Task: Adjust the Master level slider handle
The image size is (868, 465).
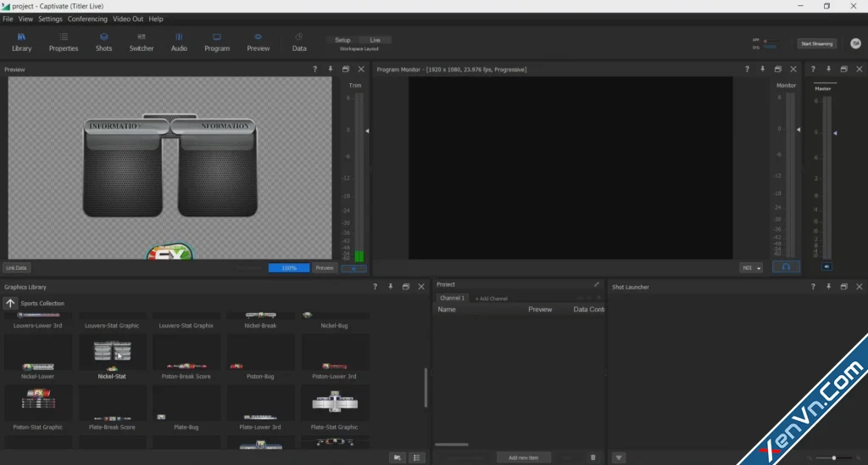Action: (x=835, y=133)
